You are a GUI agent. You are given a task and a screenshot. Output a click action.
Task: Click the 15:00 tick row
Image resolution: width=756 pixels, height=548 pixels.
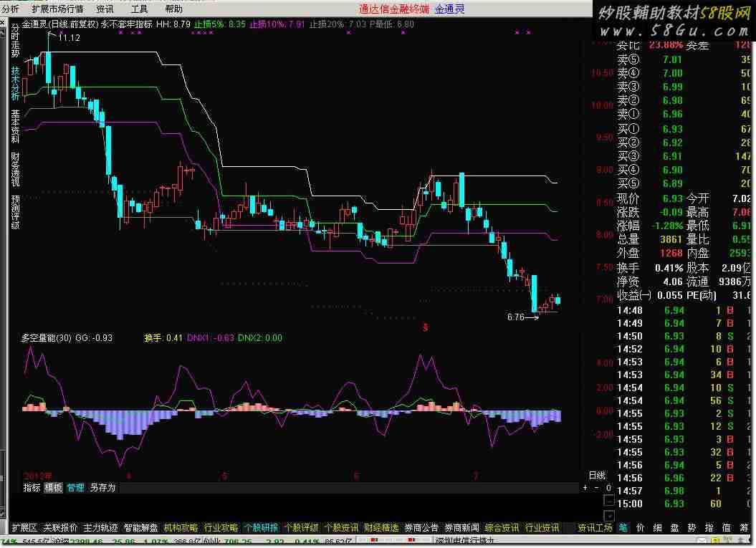[x=683, y=504]
